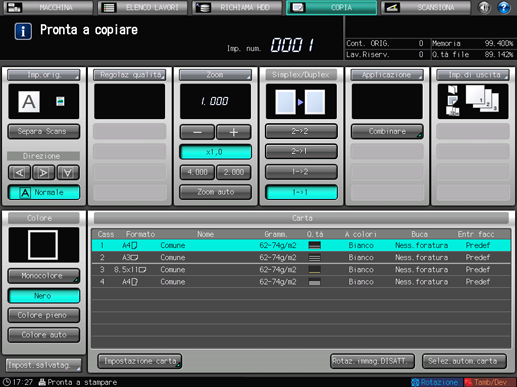
Task: Set zoom to 4.000
Action: pyautogui.click(x=197, y=172)
